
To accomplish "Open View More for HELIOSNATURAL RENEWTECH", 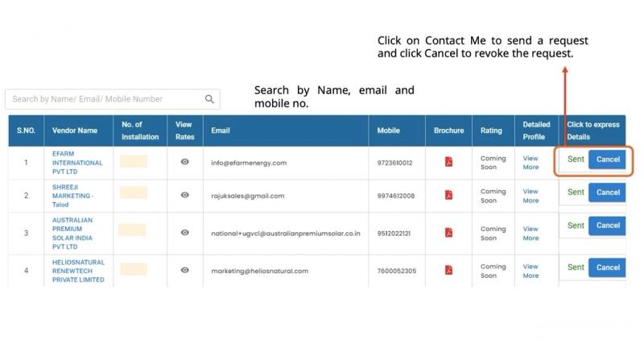I will point(530,271).
